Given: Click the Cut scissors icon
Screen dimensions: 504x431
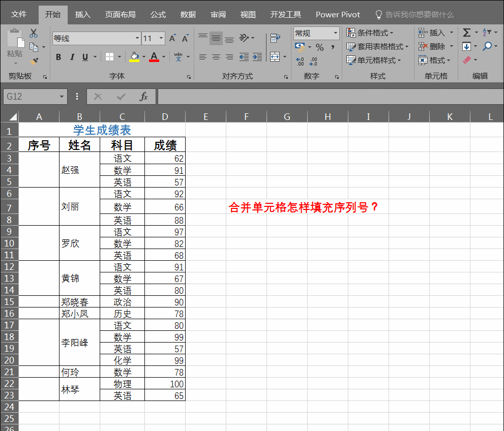Looking at the screenshot, I should [34, 34].
